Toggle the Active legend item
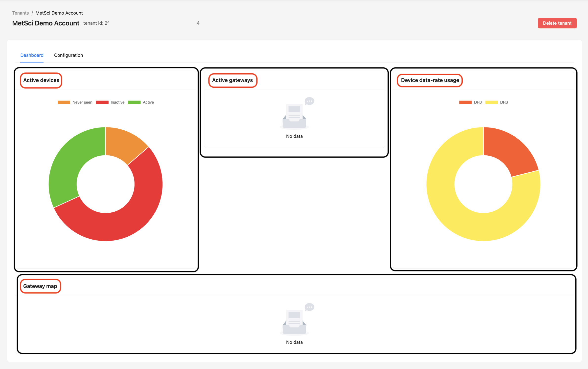This screenshot has width=588, height=369. (x=148, y=102)
